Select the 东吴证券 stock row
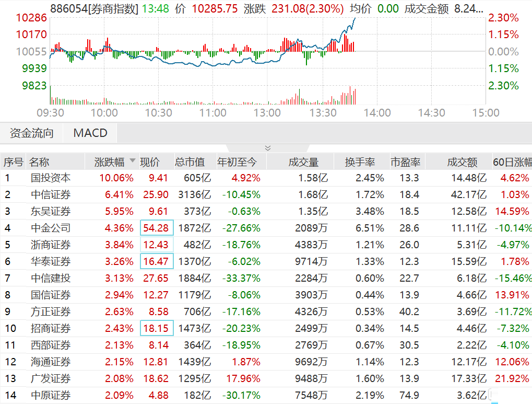Image resolution: width=532 pixels, height=404 pixels. (51, 212)
